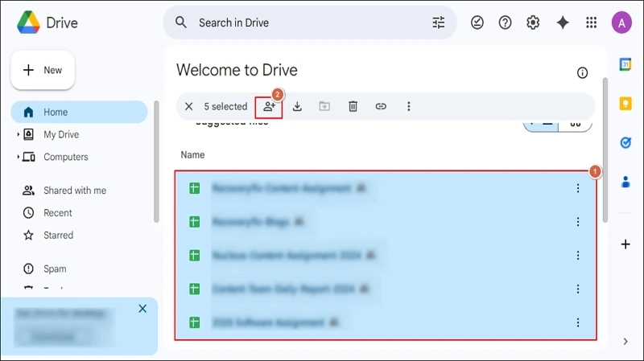Click the search magnifier icon

click(181, 23)
